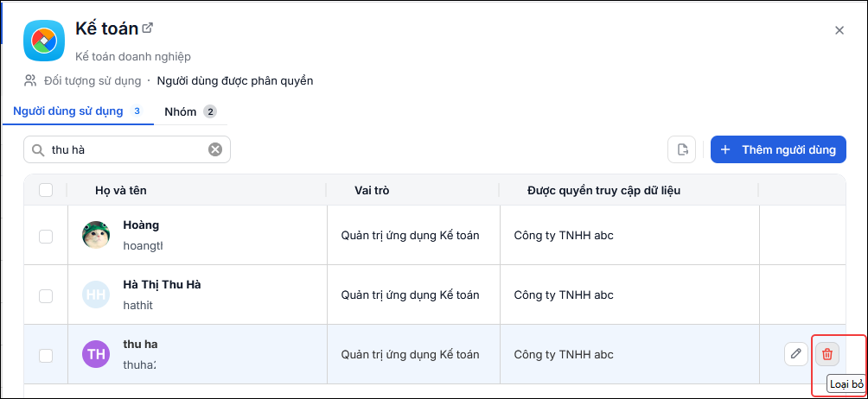Image resolution: width=868 pixels, height=399 pixels.
Task: Open Kế toán via external link icon
Action: pyautogui.click(x=147, y=28)
